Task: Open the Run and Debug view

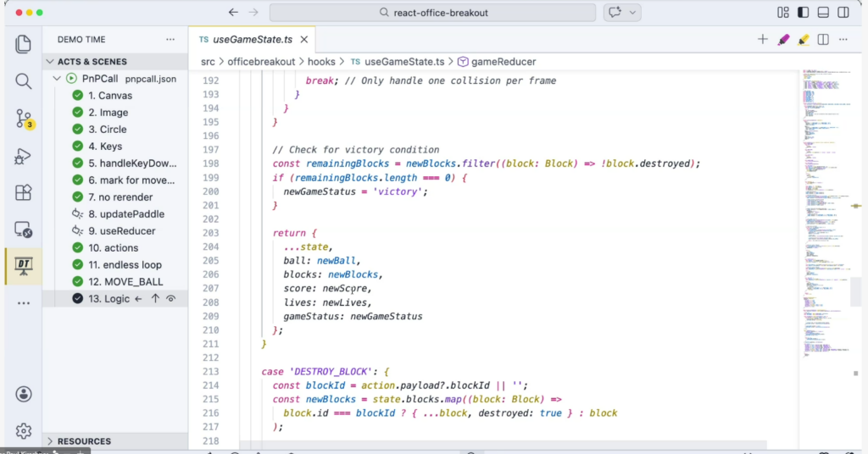Action: point(23,156)
